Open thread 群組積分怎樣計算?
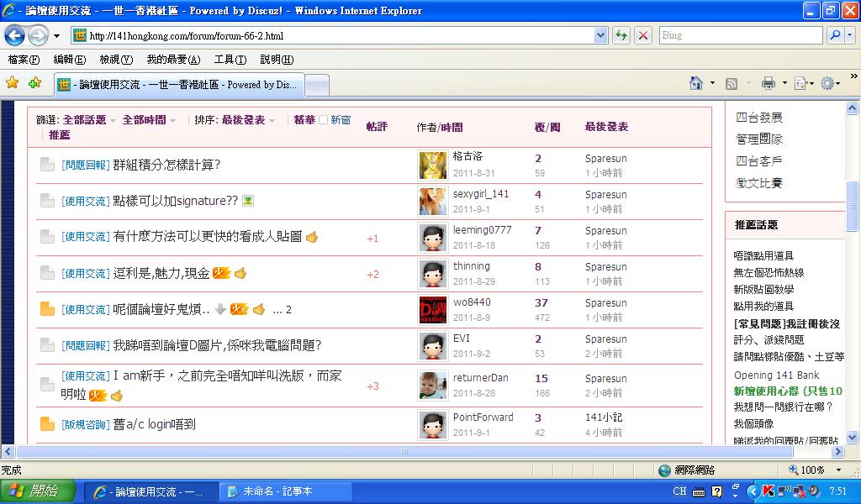This screenshot has height=504, width=861. (x=166, y=165)
